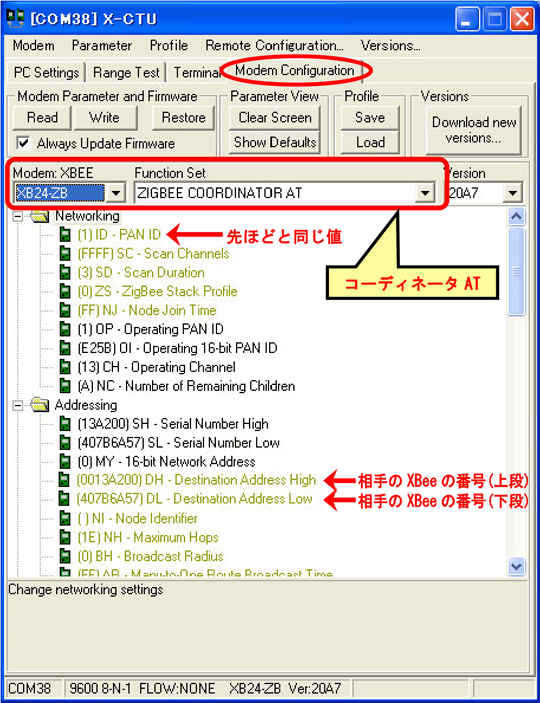The width and height of the screenshot is (540, 703).
Task: Click the icon beside SH - Serial Number High
Action: click(65, 424)
